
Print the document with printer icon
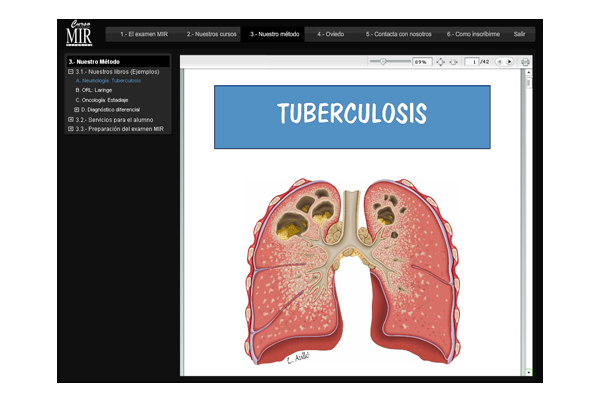click(525, 62)
